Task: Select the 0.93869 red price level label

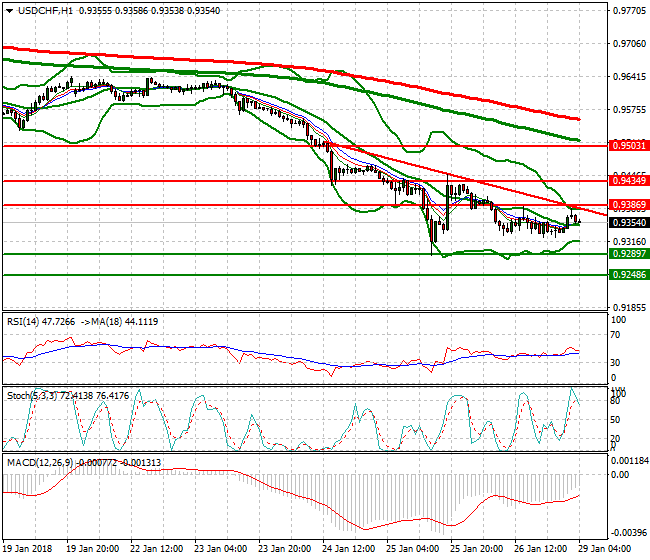Action: 629,204
